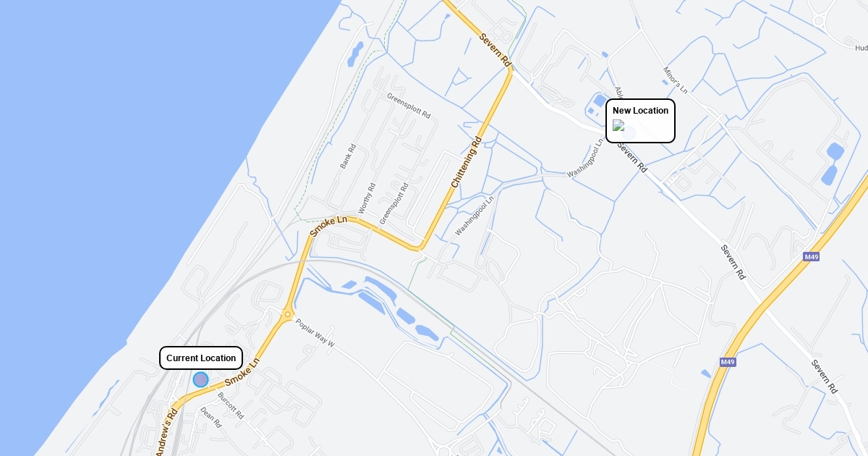Click the blue Current Location marker dot
This screenshot has height=456, width=868.
tap(200, 379)
